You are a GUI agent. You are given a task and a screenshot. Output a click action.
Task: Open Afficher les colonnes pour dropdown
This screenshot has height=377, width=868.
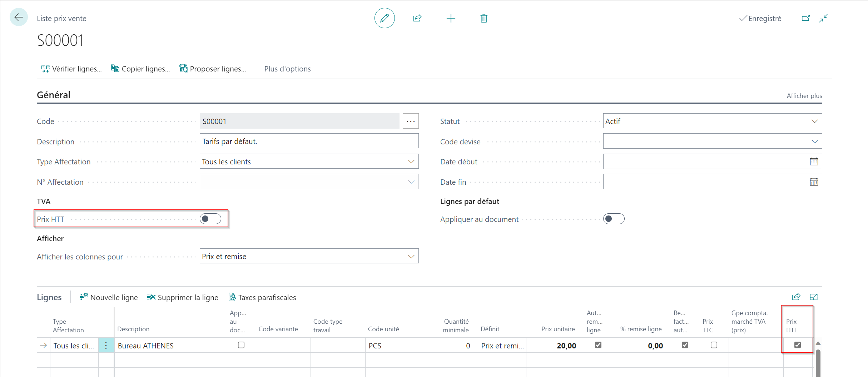click(309, 256)
